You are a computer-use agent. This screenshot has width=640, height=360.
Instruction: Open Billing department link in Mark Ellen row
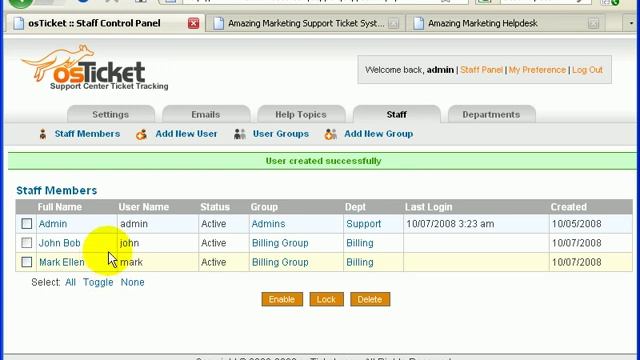click(x=360, y=262)
